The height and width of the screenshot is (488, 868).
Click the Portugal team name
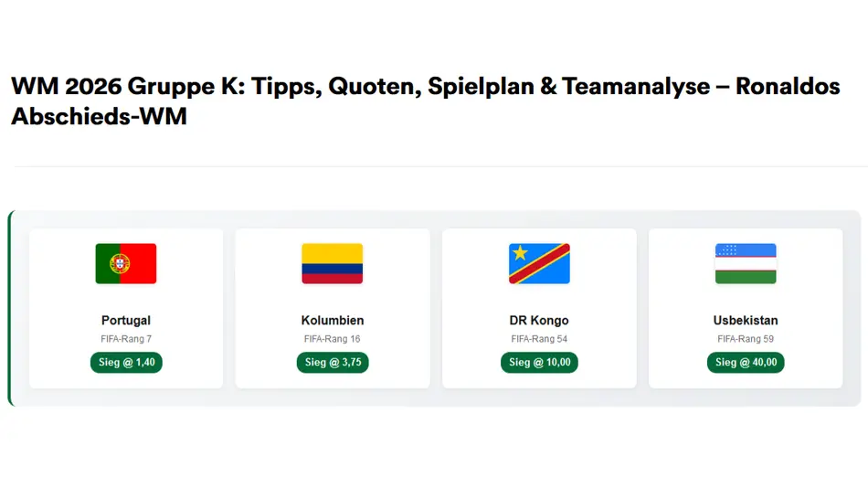coord(126,321)
